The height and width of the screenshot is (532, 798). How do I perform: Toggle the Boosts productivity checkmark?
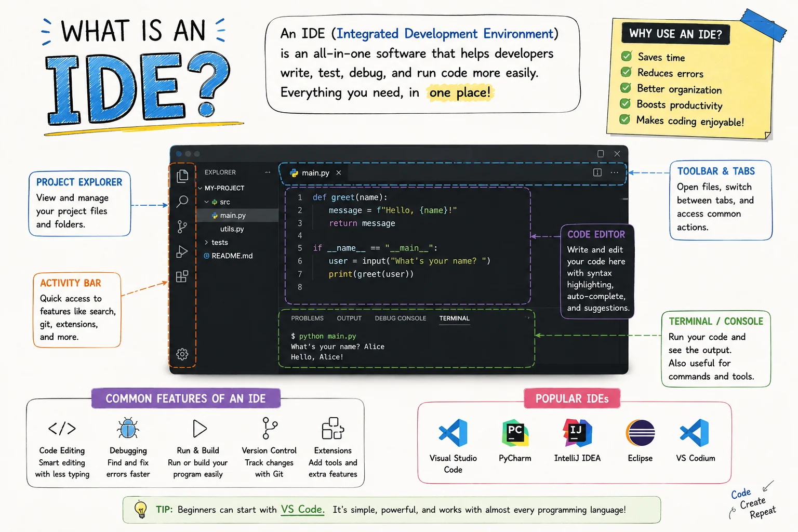tap(625, 104)
